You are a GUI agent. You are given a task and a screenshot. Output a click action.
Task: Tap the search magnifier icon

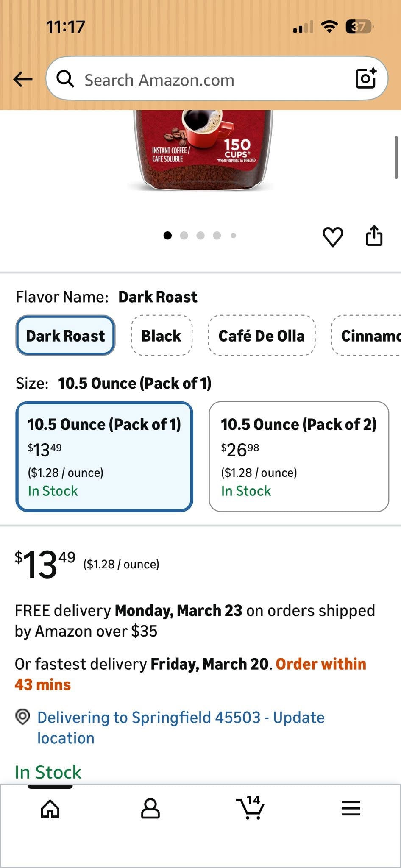click(65, 79)
